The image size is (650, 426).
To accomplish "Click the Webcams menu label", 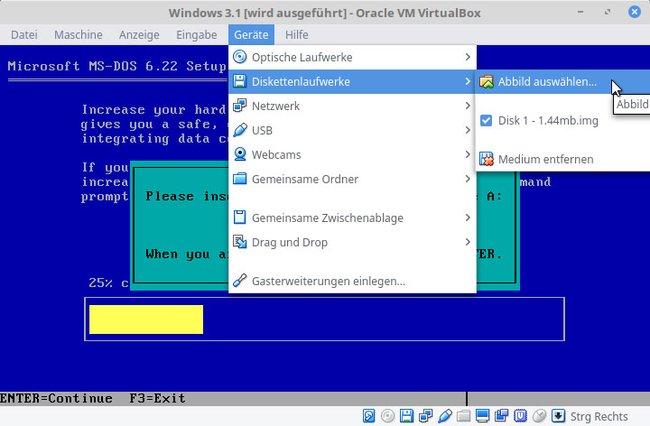I will pos(276,155).
